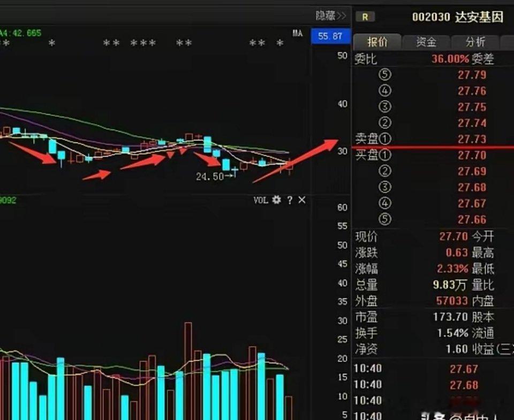Click the A4: 42.665 MA value label

(20, 33)
